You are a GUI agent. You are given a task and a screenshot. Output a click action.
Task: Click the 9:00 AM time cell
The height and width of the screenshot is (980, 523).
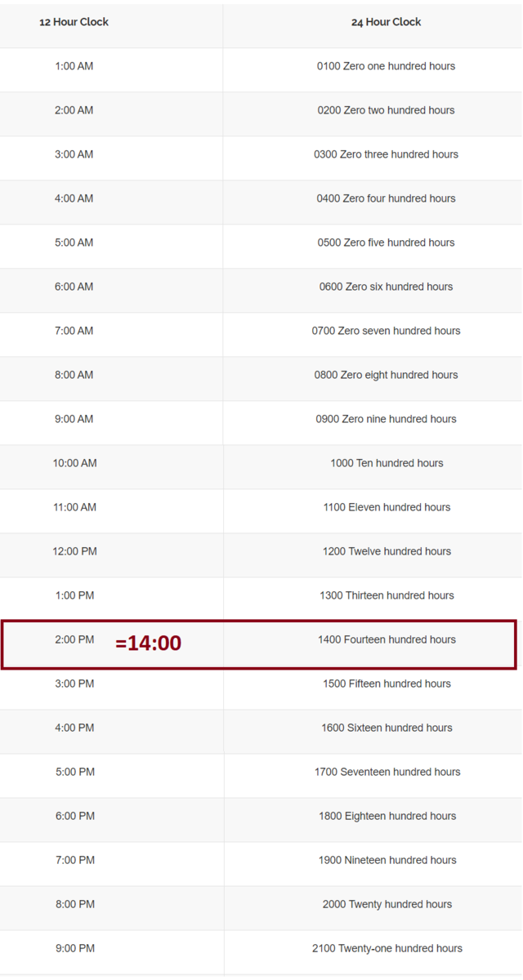click(74, 419)
